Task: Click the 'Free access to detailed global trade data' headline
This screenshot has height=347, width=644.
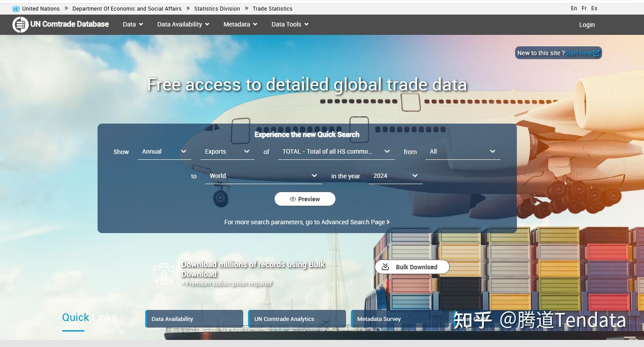Action: (x=307, y=84)
